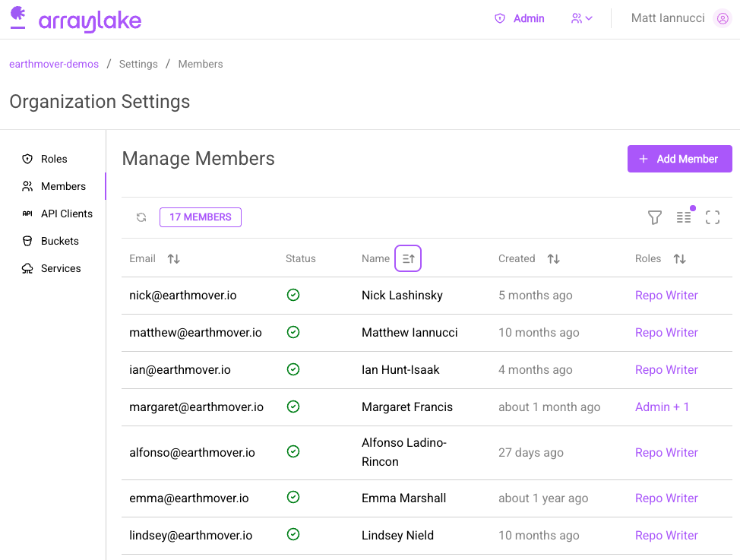Select the matthew@earthmover.io email cell
Image resolution: width=740 pixels, height=560 pixels.
195,332
